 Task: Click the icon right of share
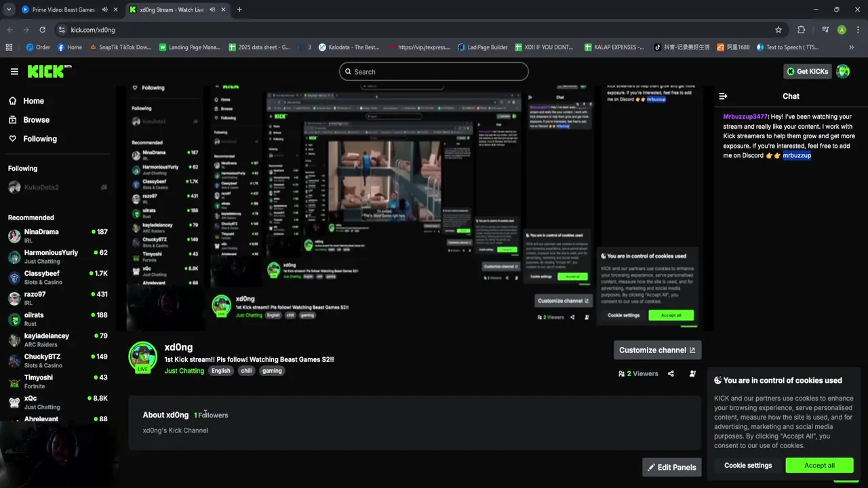(x=692, y=373)
